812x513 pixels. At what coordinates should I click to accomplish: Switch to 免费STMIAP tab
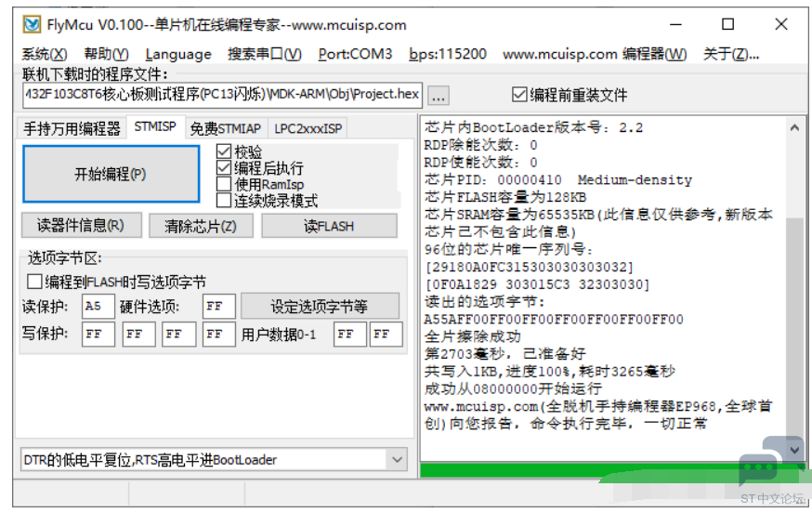(x=225, y=128)
